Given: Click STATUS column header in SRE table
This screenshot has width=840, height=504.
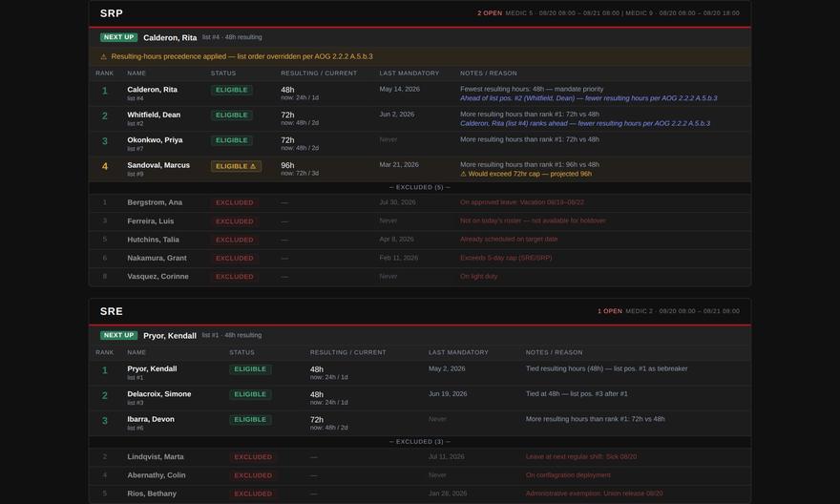Looking at the screenshot, I should pos(241,353).
